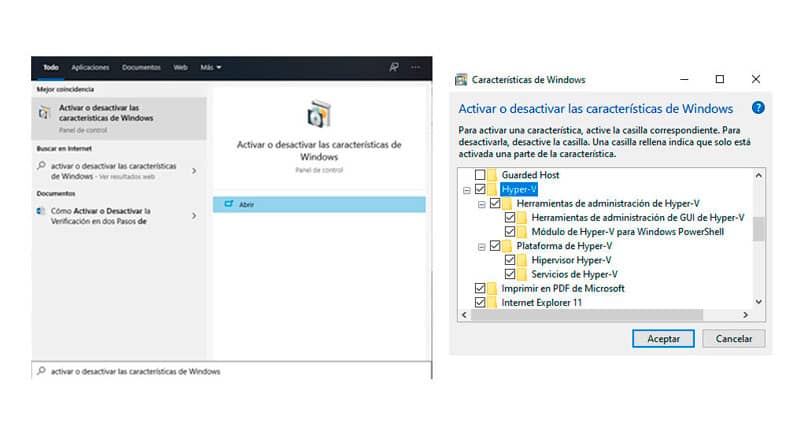
Task: Click the Aceptar button
Action: pos(663,338)
